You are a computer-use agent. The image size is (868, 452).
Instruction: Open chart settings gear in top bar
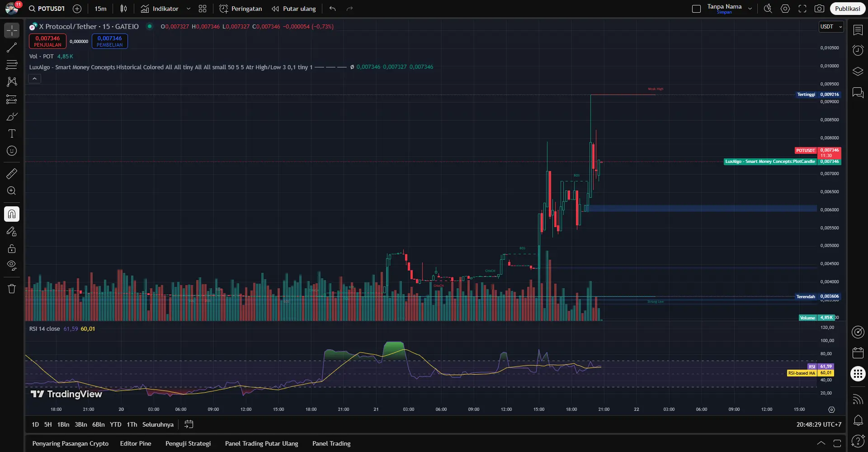point(785,9)
